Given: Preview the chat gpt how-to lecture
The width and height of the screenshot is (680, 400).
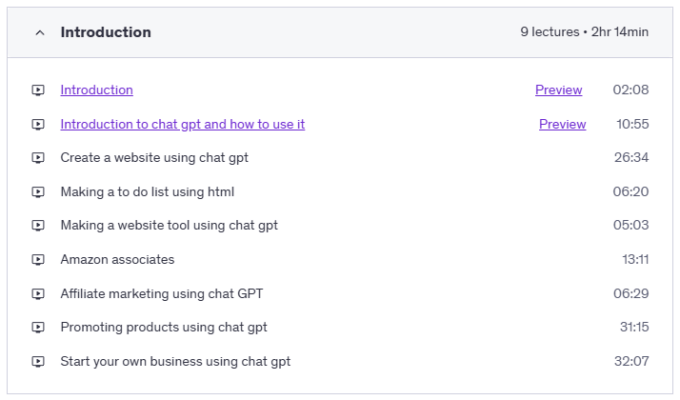Looking at the screenshot, I should click(562, 124).
